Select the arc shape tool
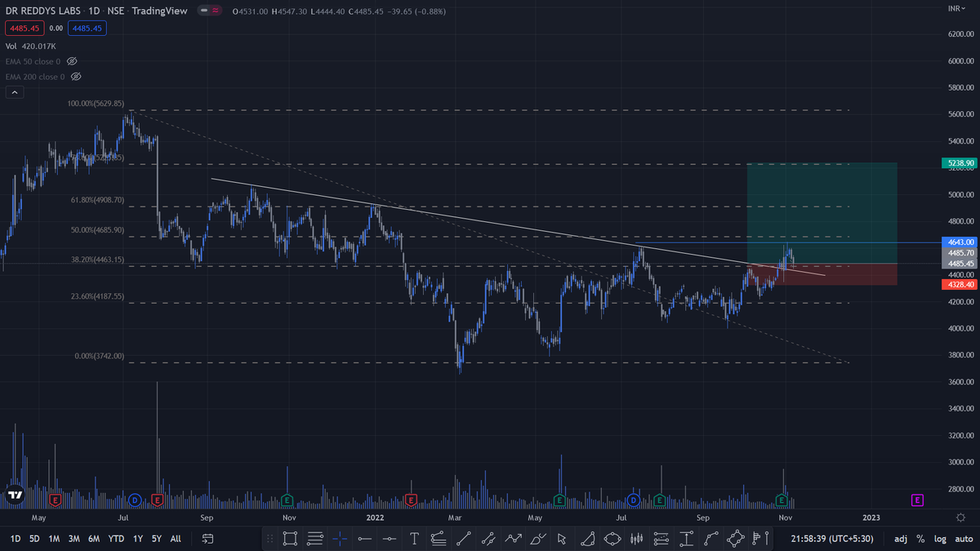980x551 pixels. coord(587,538)
